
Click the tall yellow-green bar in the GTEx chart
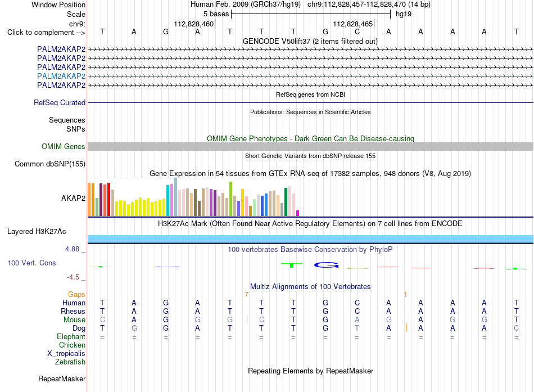pyautogui.click(x=230, y=199)
